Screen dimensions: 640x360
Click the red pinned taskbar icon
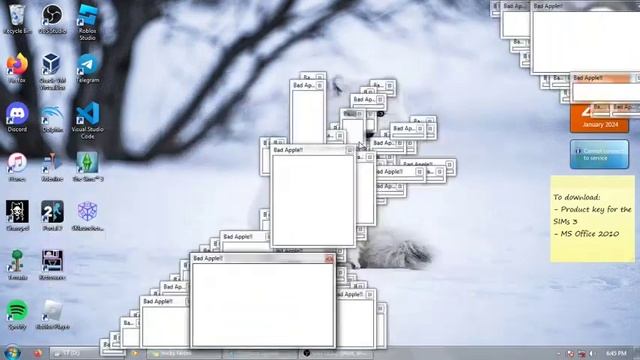pyautogui.click(x=38, y=353)
